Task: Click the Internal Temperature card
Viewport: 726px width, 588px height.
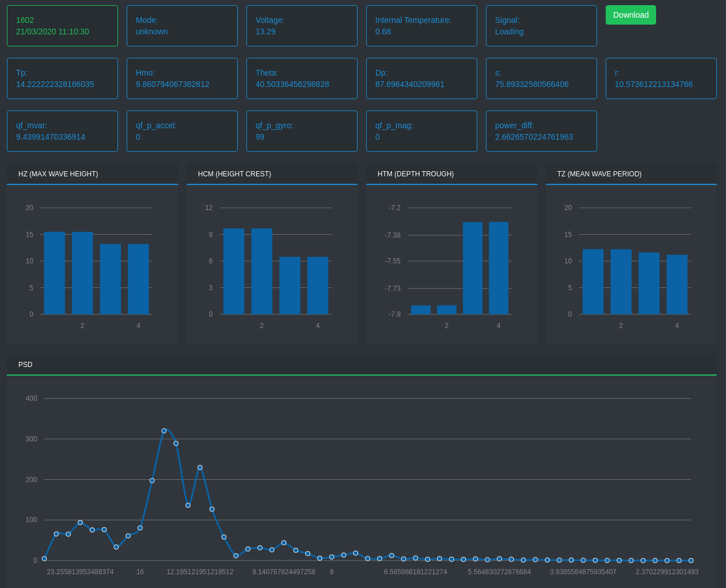Action: point(422,26)
